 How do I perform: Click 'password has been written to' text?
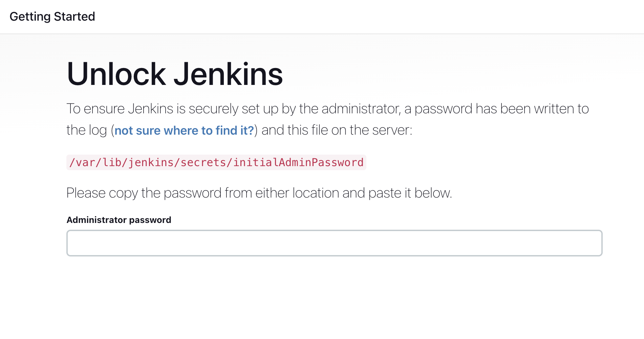[502, 109]
